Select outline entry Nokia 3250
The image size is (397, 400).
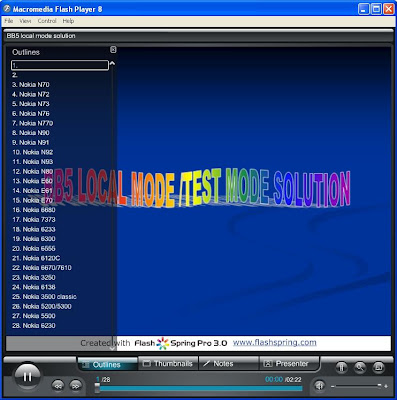point(34,277)
